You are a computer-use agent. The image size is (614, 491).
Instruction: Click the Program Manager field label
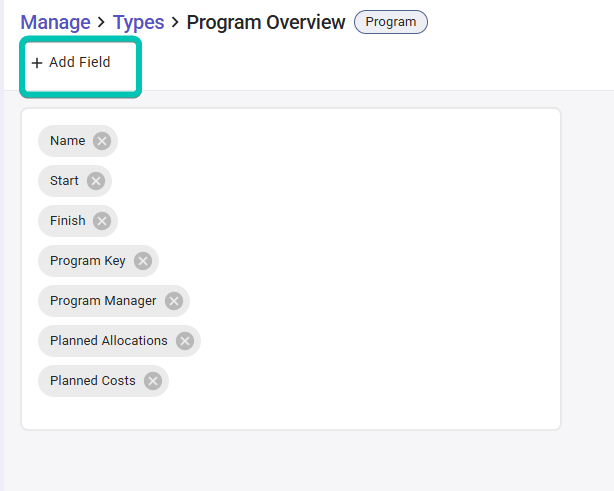tap(103, 301)
